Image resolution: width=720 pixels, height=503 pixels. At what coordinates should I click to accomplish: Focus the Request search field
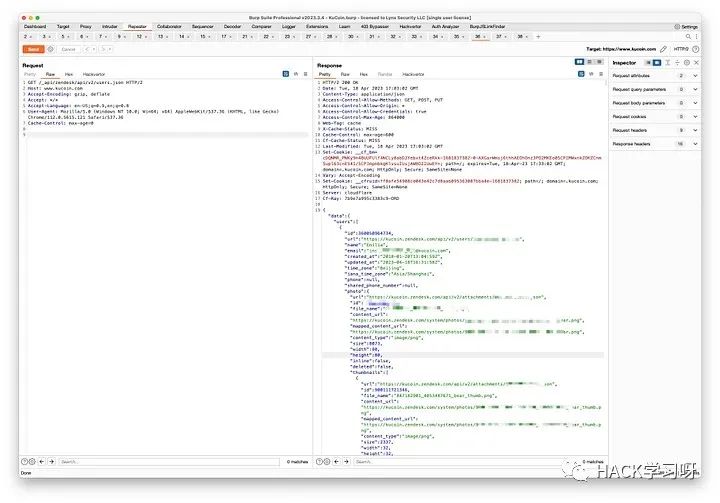click(169, 461)
